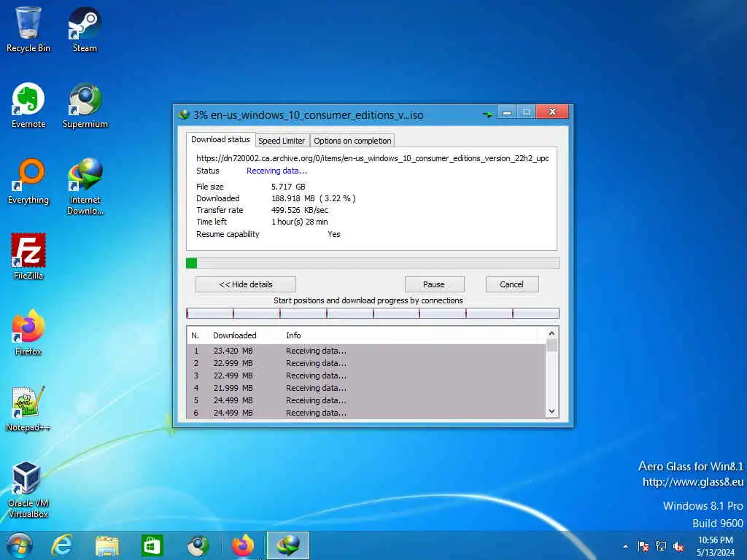Click the Resume capability Yes value
Screen dimensions: 747x560
click(x=334, y=234)
